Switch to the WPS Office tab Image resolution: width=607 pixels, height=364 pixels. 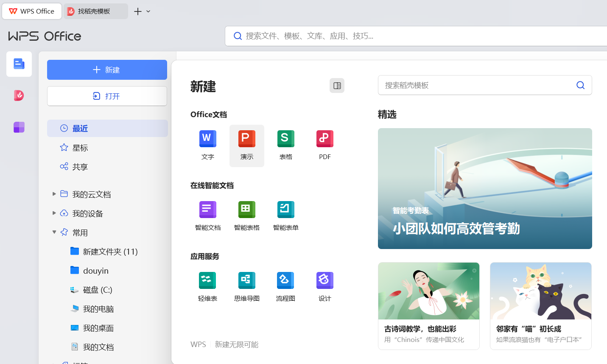[x=32, y=11]
